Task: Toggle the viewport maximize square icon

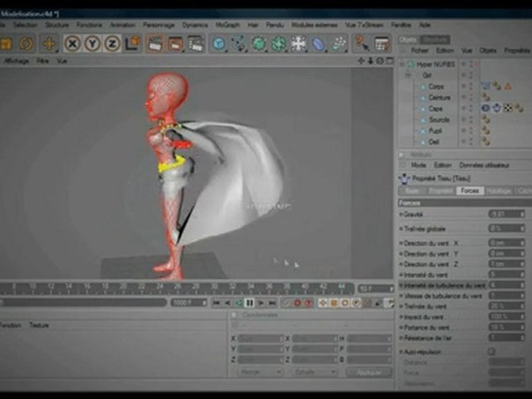Action: [390, 61]
